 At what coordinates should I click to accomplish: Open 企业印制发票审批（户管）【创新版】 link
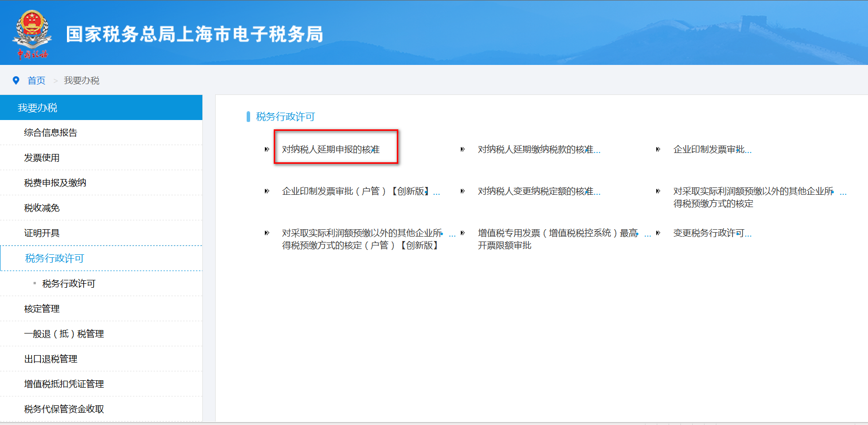click(361, 191)
